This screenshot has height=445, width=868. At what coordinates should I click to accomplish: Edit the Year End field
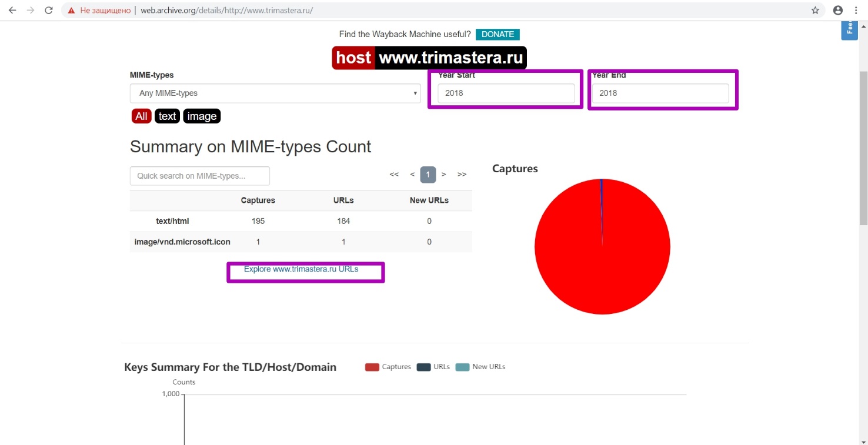click(660, 93)
